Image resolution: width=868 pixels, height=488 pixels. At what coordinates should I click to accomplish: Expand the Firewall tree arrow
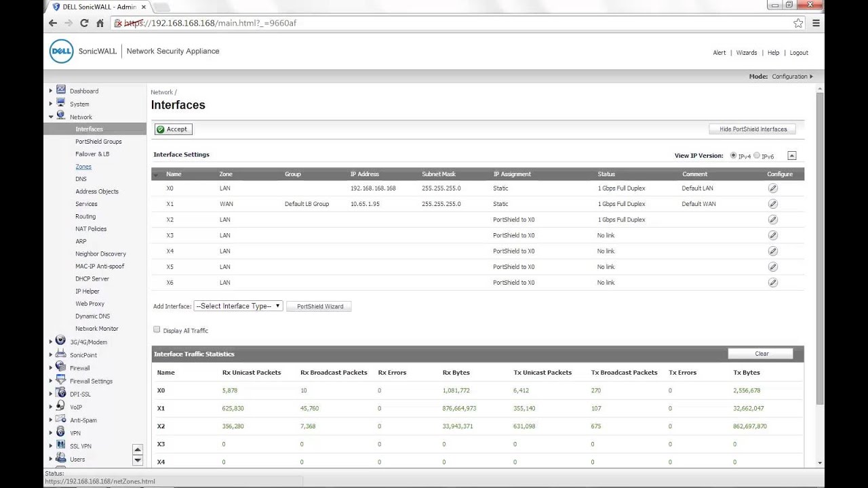tap(50, 368)
